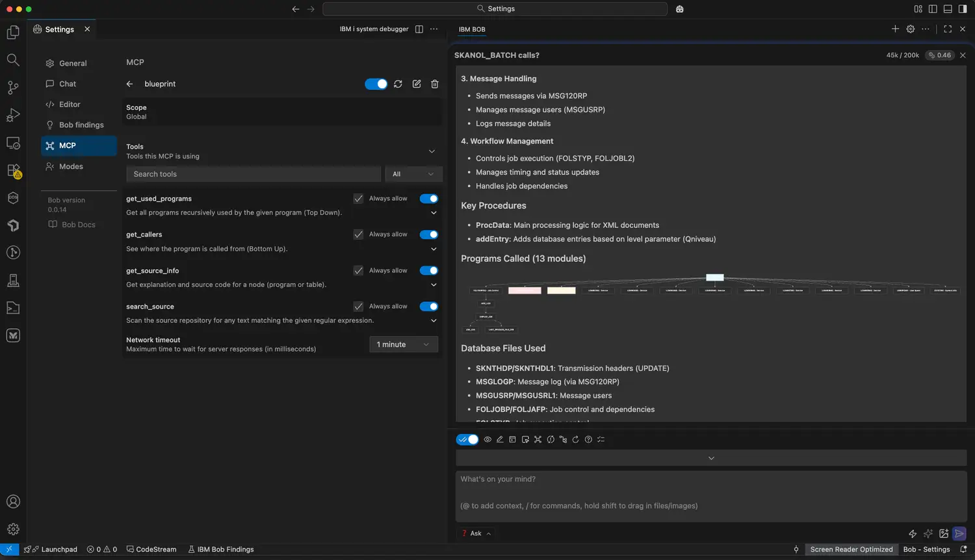Click IBM Bob Findings in the status bar
This screenshot has width=975, height=560.
tap(221, 550)
